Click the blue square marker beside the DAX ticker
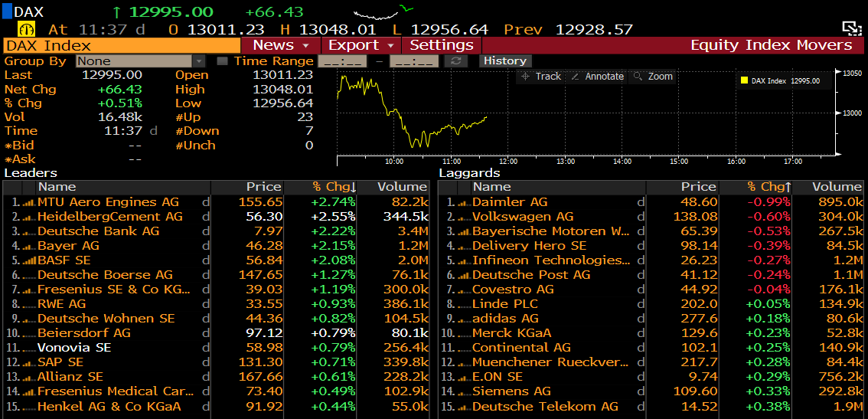 point(7,11)
